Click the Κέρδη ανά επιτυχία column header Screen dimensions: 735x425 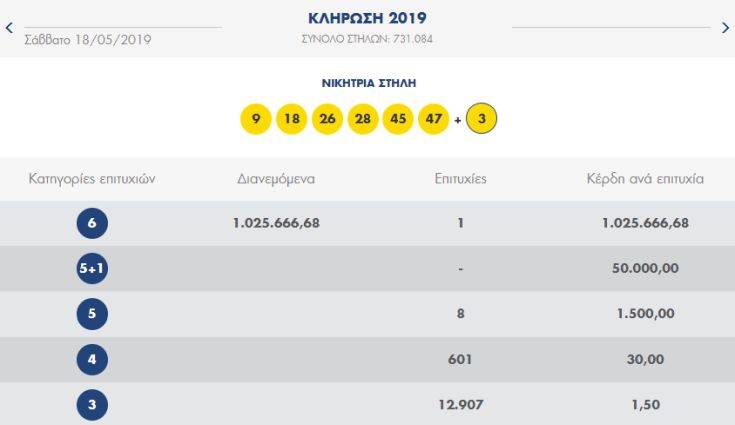645,180
